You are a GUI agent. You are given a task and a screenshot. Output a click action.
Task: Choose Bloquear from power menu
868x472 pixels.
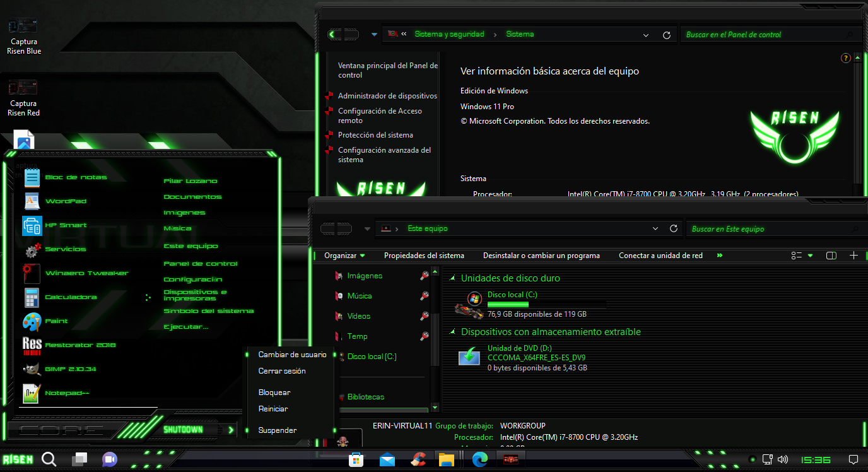coord(274,392)
